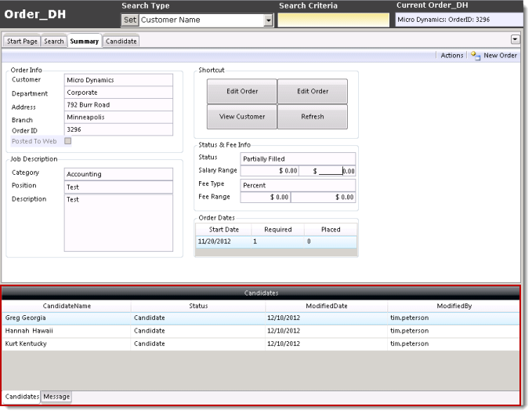Click the Order ID field 3296
Screen dimensions: 532x414
coord(118,129)
